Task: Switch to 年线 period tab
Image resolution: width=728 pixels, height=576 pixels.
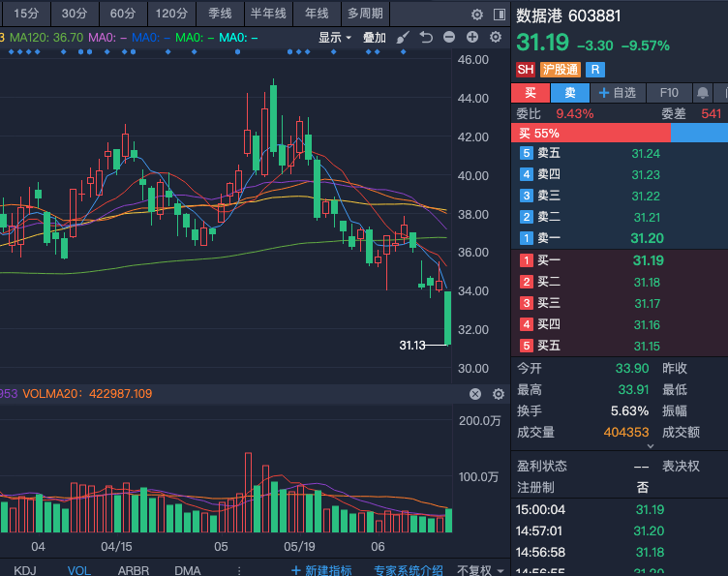Action: point(317,14)
